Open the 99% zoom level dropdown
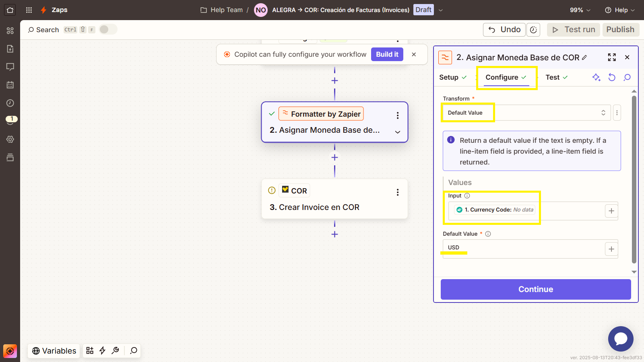 580,10
